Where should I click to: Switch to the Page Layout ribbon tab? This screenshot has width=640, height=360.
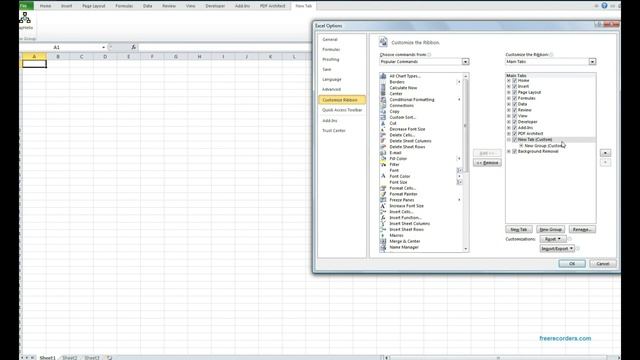pos(93,6)
